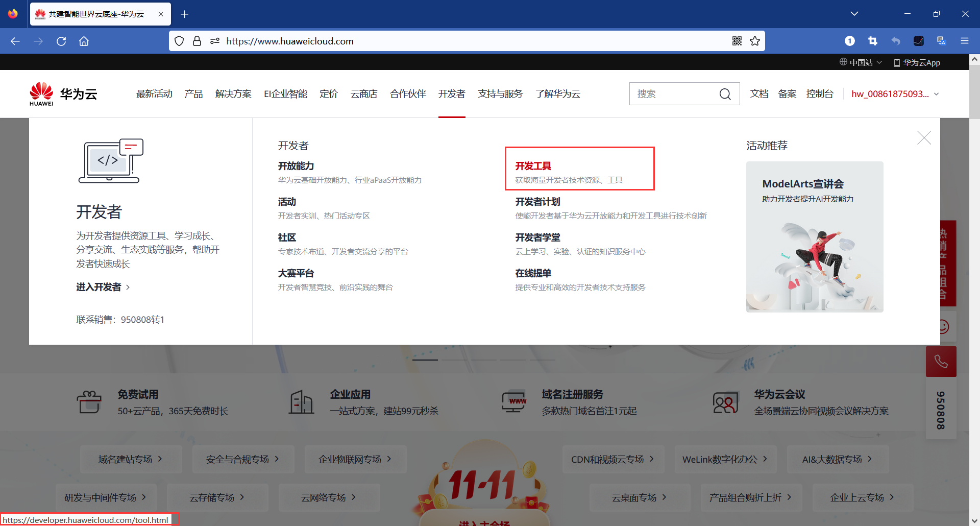Click the QR code icon in address bar

click(x=737, y=41)
